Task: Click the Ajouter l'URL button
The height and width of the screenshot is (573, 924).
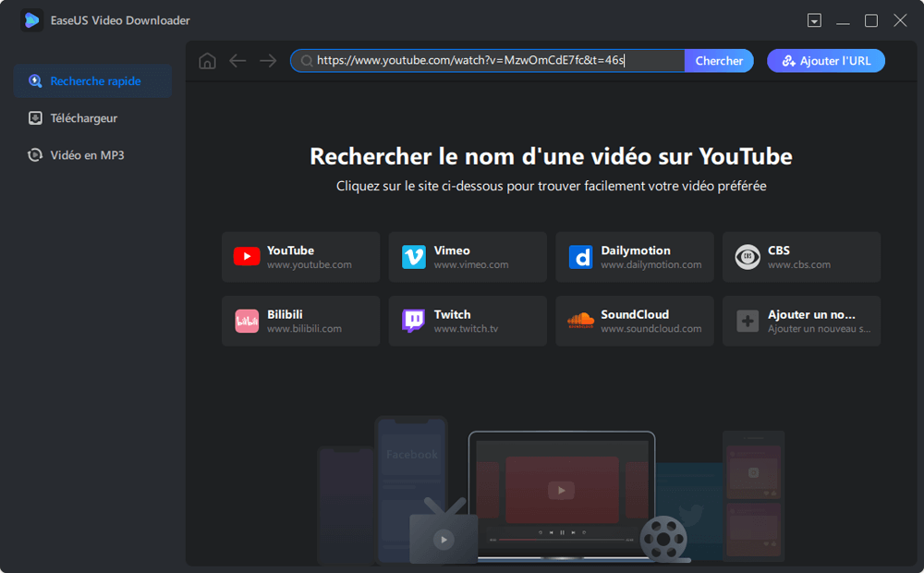Action: [x=825, y=60]
